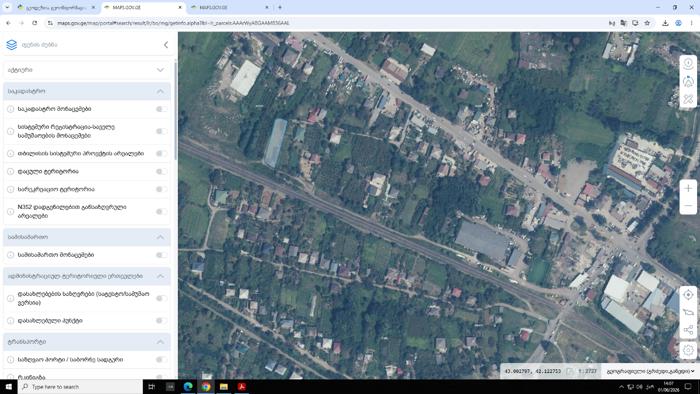This screenshot has height=394, width=700.
Task: Open info for სამისამართო მონაცემები layer
Action: click(x=10, y=255)
